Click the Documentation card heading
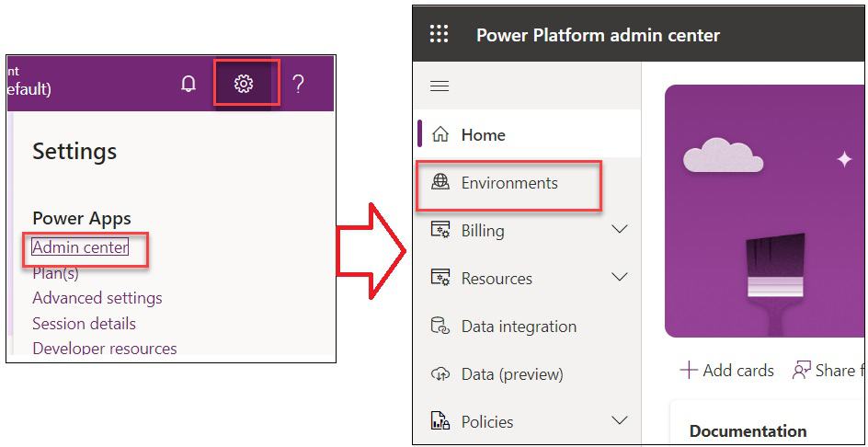Viewport: 868px width, 447px height. pos(748,431)
